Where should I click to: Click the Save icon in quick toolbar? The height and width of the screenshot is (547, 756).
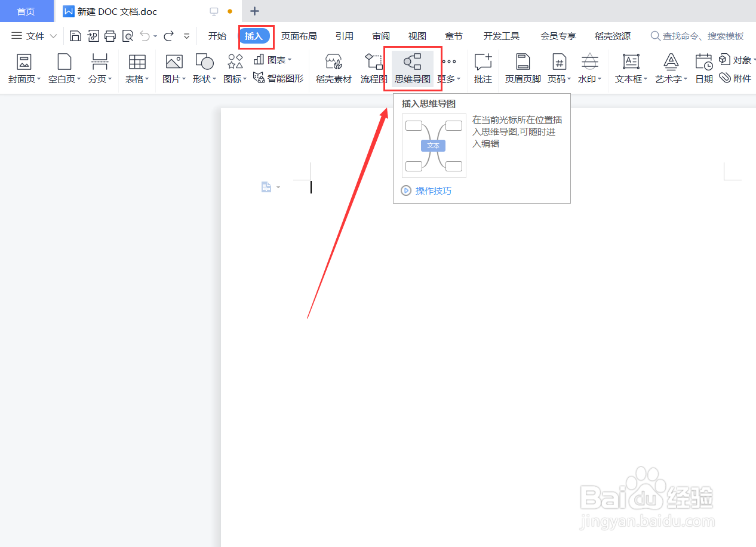tap(75, 36)
